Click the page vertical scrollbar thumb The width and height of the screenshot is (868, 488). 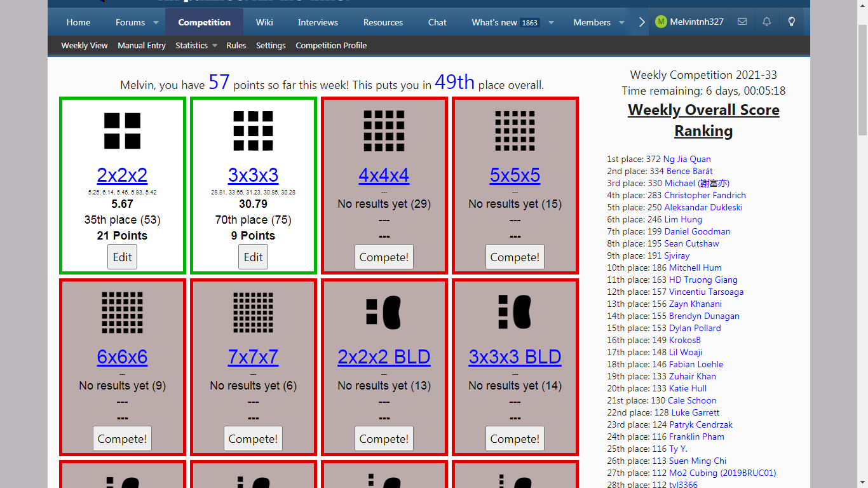tap(862, 79)
